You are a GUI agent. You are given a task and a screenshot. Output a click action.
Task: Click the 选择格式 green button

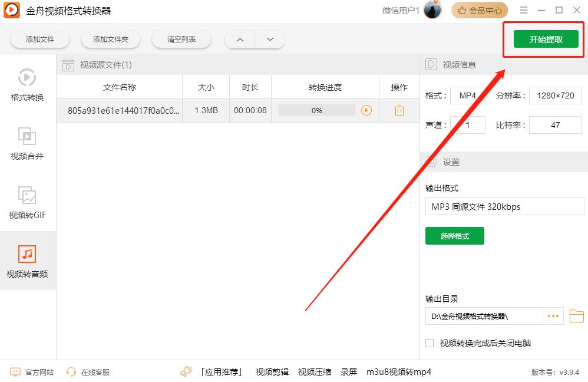tap(454, 236)
